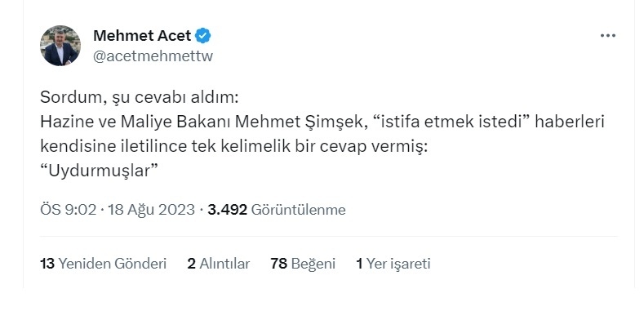Show who liked via 78 Beğeni
This screenshot has height=320, width=644.
coord(303,264)
